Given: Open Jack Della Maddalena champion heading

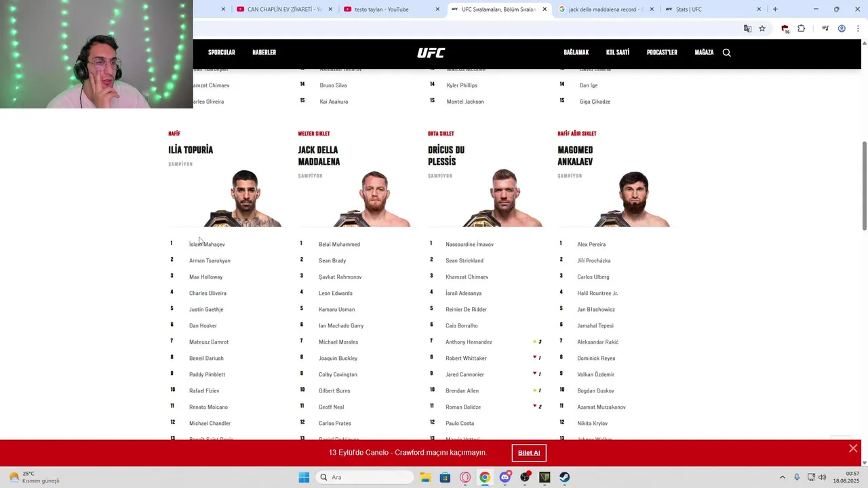Looking at the screenshot, I should point(319,156).
